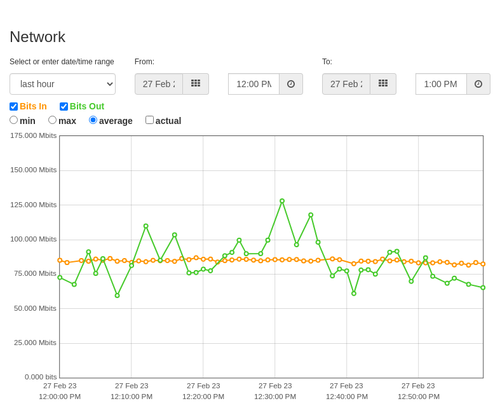Open the From time clock picker

tap(291, 84)
